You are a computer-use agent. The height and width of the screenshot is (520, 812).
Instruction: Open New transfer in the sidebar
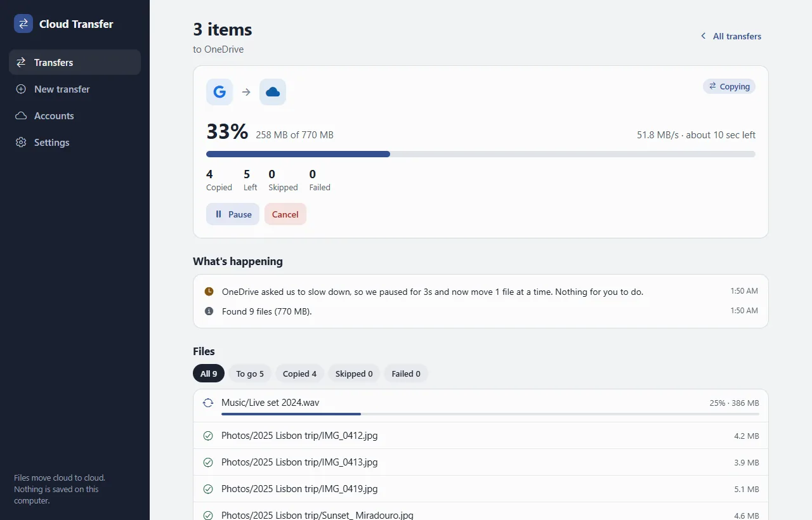tap(75, 89)
